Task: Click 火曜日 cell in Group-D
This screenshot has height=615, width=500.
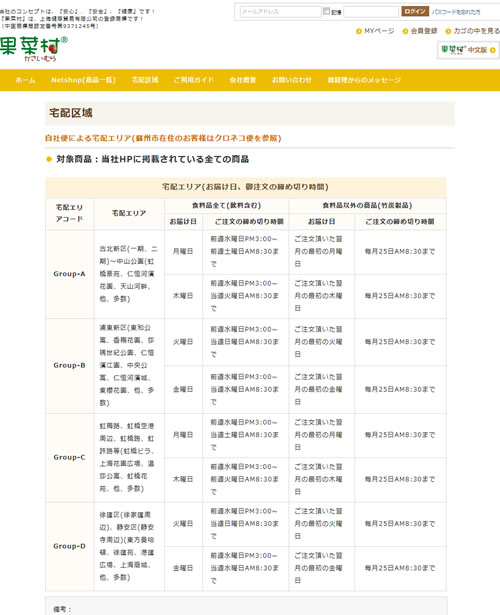Action: pyautogui.click(x=183, y=524)
